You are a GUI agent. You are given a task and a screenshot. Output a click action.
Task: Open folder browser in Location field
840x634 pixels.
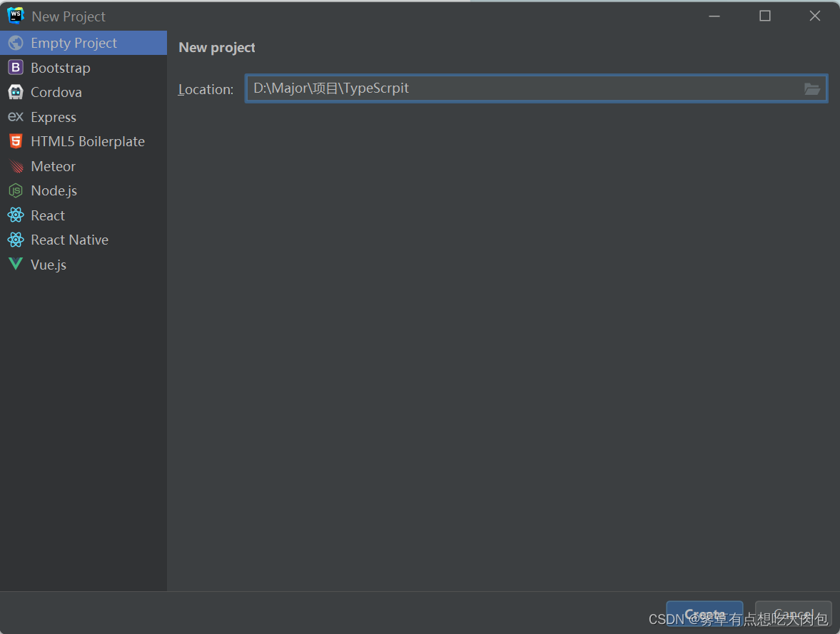click(x=811, y=89)
